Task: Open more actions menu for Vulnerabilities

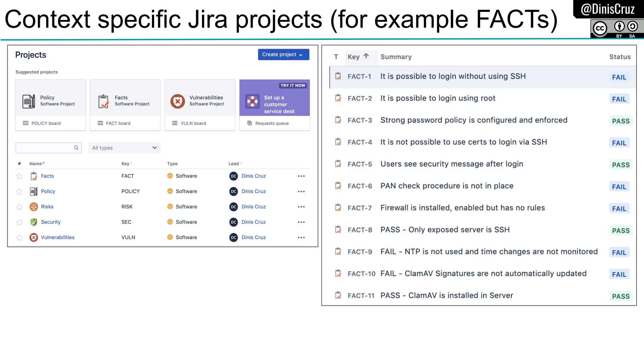Action: [301, 238]
